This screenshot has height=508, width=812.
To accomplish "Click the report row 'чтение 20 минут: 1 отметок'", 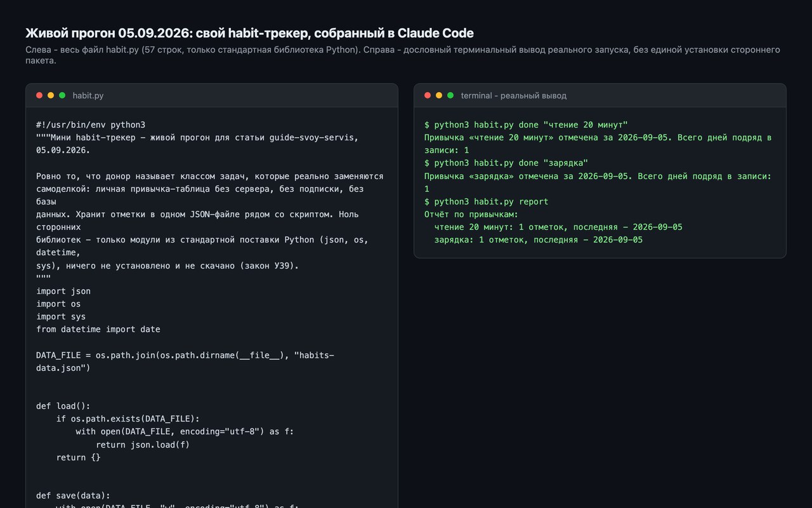I will click(558, 227).
